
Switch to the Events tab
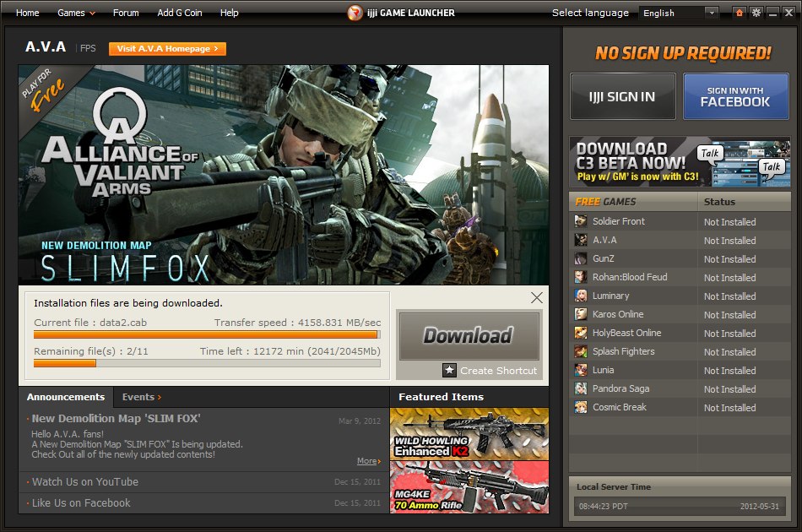click(141, 397)
